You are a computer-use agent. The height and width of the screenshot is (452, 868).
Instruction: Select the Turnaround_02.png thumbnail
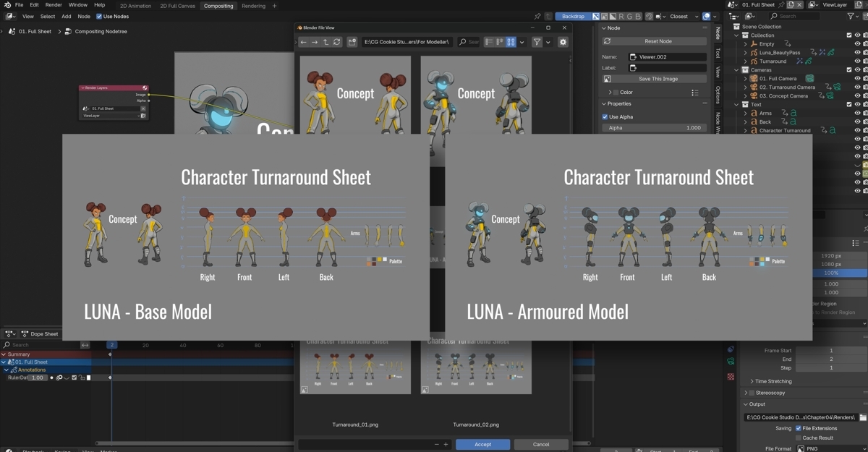476,367
